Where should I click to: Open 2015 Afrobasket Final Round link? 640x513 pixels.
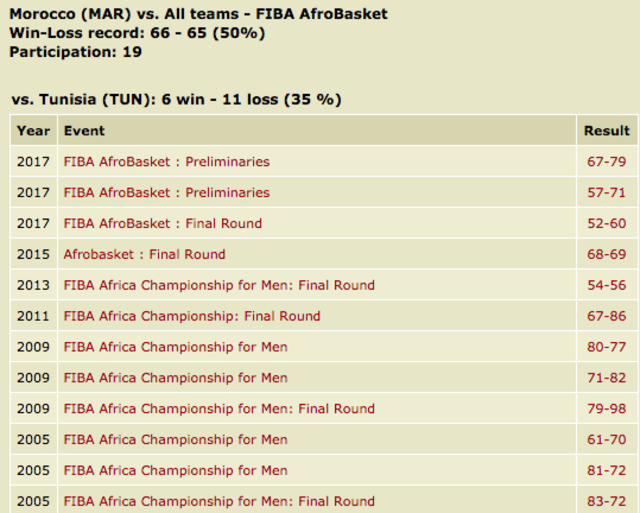point(144,254)
